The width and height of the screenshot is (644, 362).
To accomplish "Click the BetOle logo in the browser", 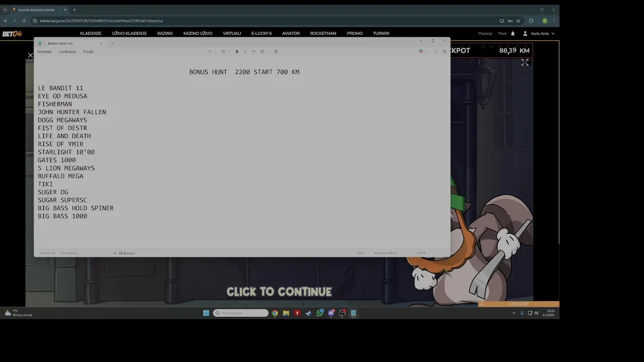I will point(12,34).
